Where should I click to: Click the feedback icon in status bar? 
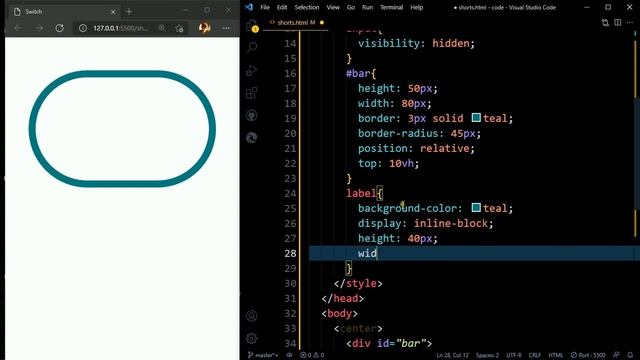pos(616,355)
